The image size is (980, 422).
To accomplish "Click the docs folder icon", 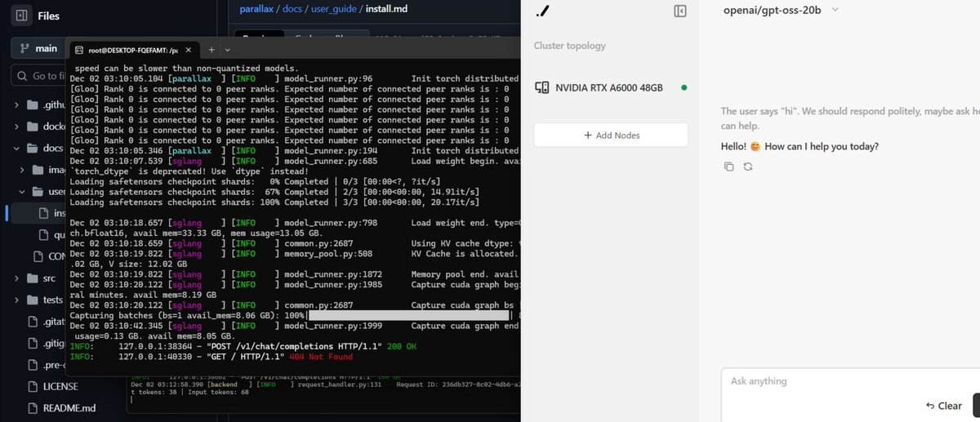I will 33,149.
